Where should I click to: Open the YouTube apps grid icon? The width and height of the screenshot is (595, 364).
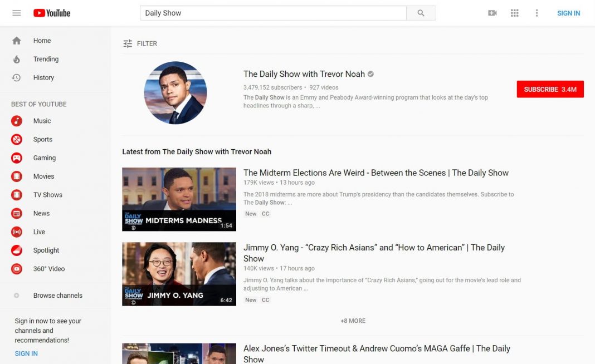click(514, 13)
